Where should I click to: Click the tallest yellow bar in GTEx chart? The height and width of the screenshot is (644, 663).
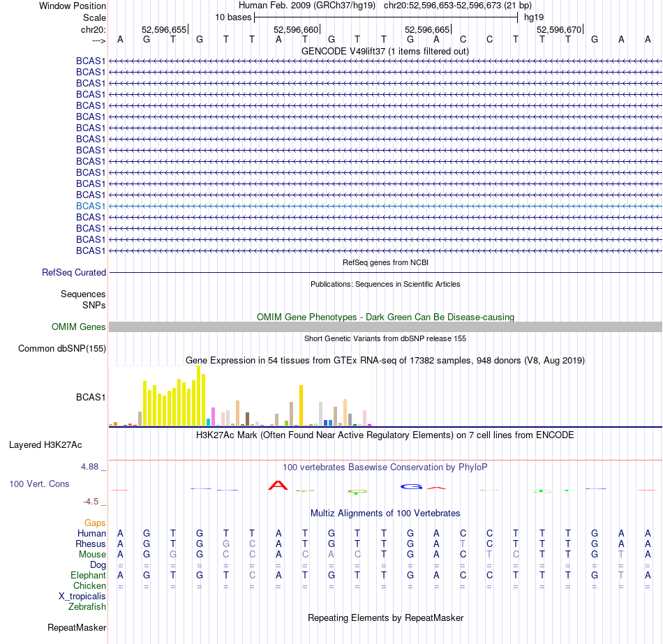click(198, 396)
